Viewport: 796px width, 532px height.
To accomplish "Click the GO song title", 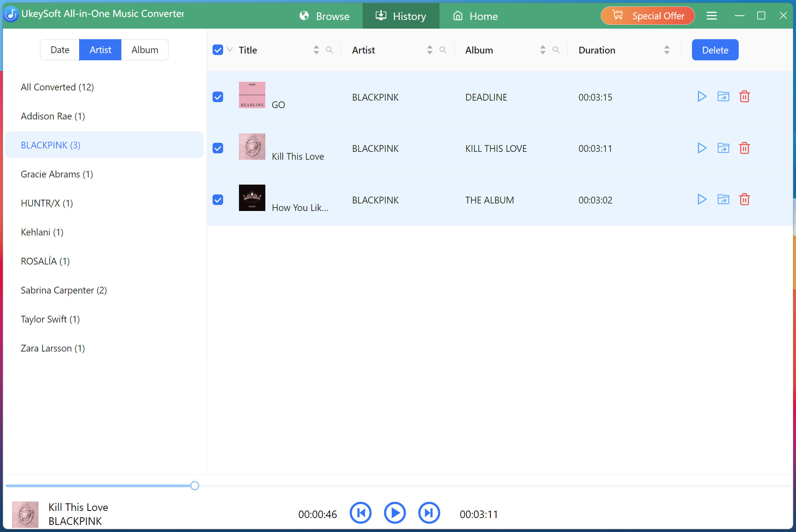I will [278, 105].
